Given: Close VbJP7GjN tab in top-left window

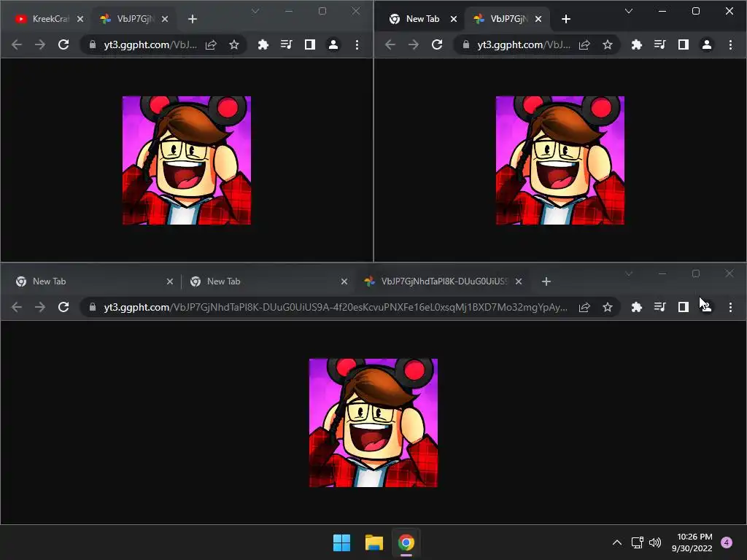Looking at the screenshot, I should coord(165,19).
